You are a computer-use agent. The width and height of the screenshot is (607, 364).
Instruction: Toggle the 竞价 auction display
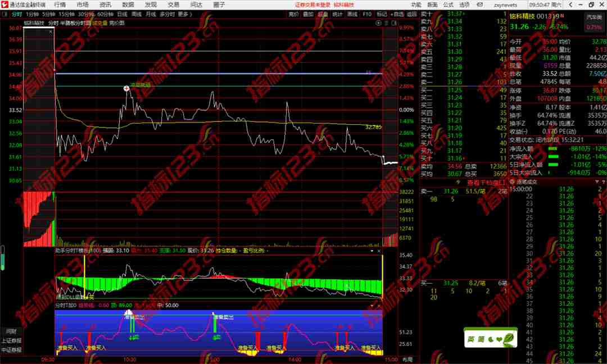(293, 14)
